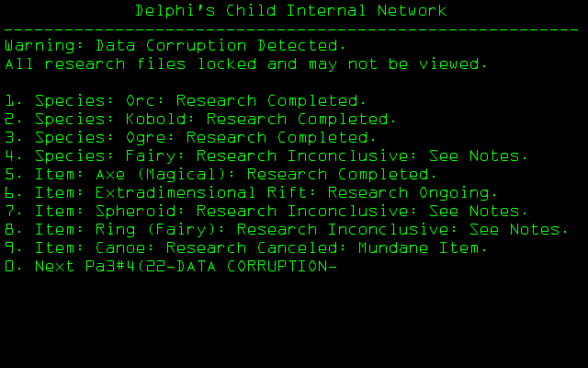Click the Data Corruption Detected warning line
This screenshot has height=368, width=588.
tap(175, 45)
